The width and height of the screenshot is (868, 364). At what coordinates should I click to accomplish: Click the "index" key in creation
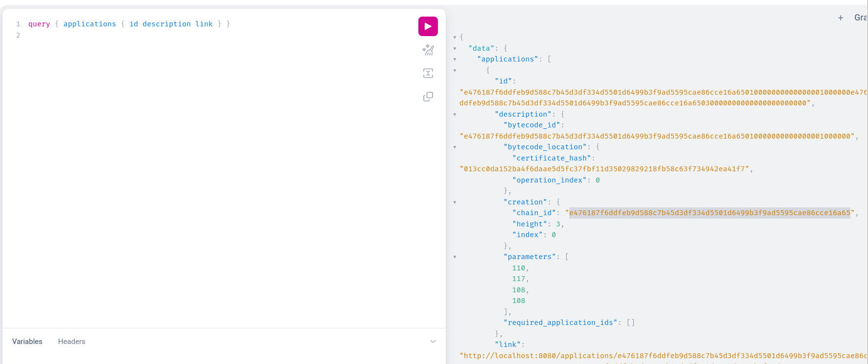pyautogui.click(x=528, y=235)
